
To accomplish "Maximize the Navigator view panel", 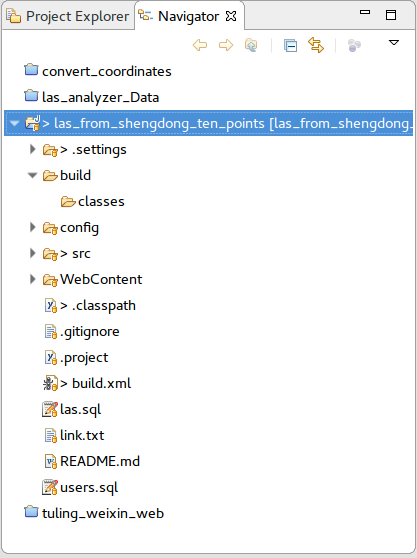I will [x=391, y=15].
